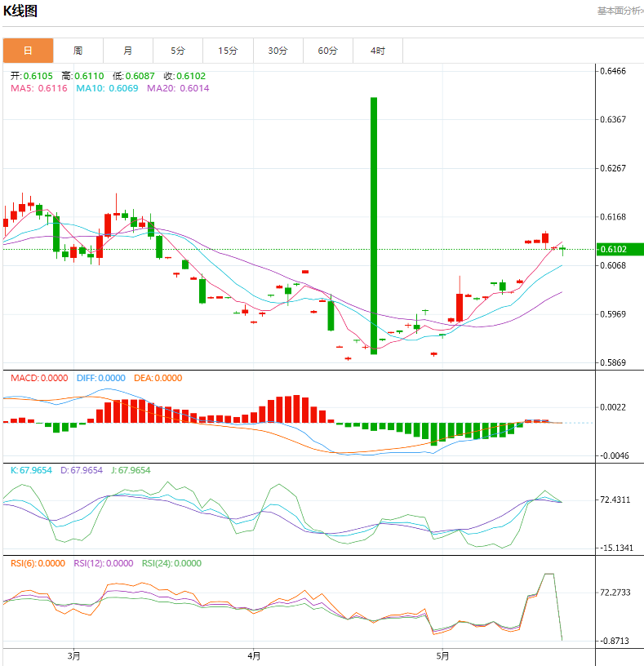Select the 日 daily chart tab

28,51
